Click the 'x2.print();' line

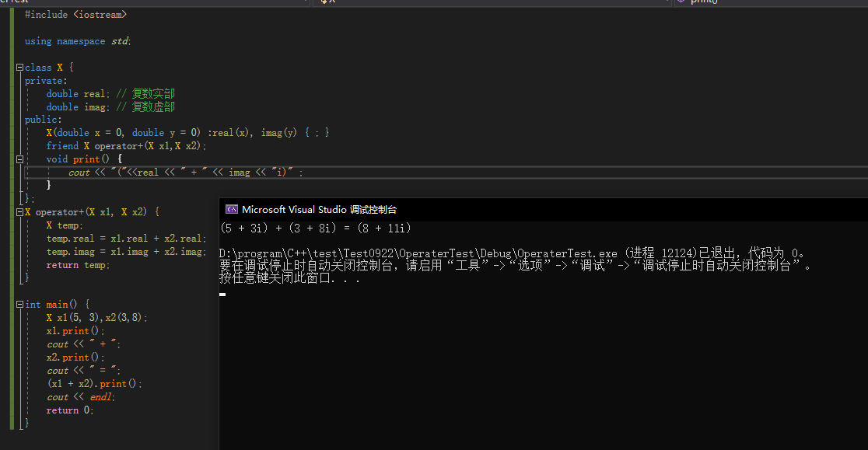75,358
